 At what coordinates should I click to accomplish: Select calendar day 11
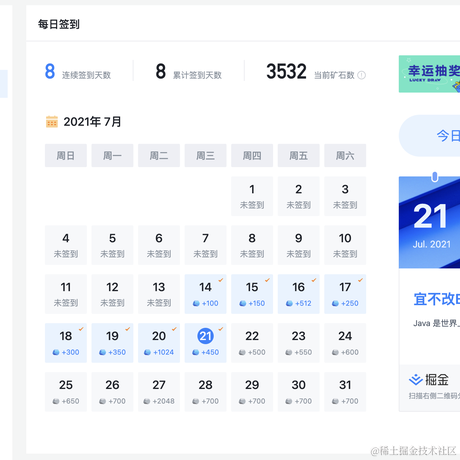tap(66, 294)
